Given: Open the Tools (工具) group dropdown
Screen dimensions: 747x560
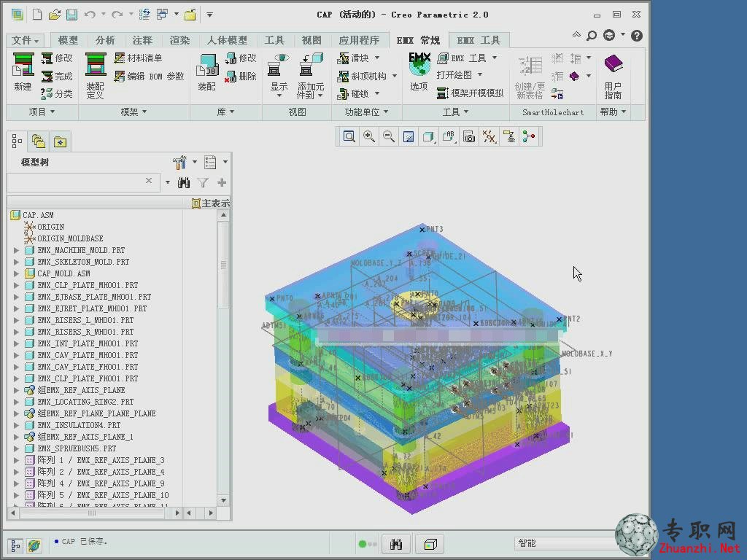Looking at the screenshot, I should [456, 112].
